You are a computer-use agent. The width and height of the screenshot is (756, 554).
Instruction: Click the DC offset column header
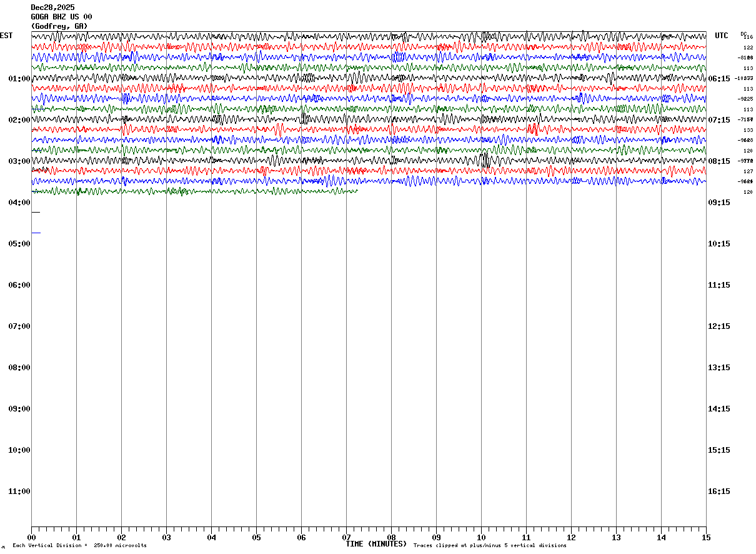(x=744, y=34)
